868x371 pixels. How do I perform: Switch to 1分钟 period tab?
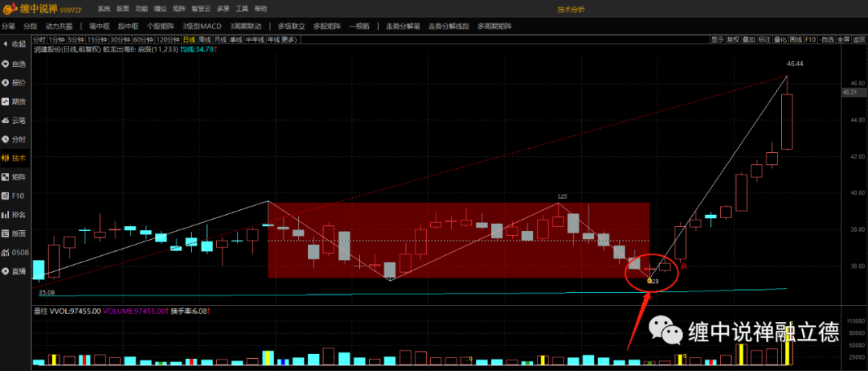[57, 39]
